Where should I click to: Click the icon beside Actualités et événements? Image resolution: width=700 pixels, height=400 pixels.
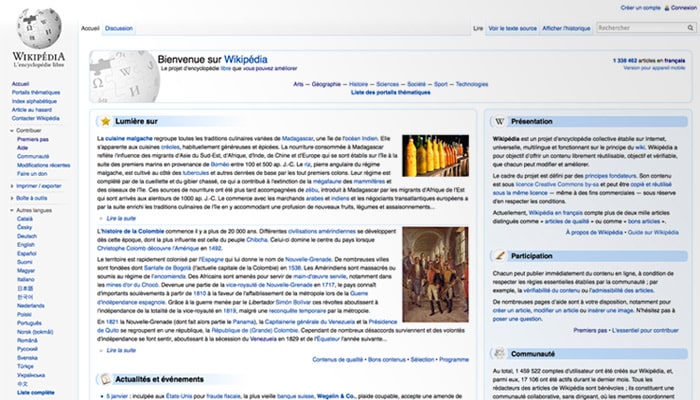pos(105,380)
